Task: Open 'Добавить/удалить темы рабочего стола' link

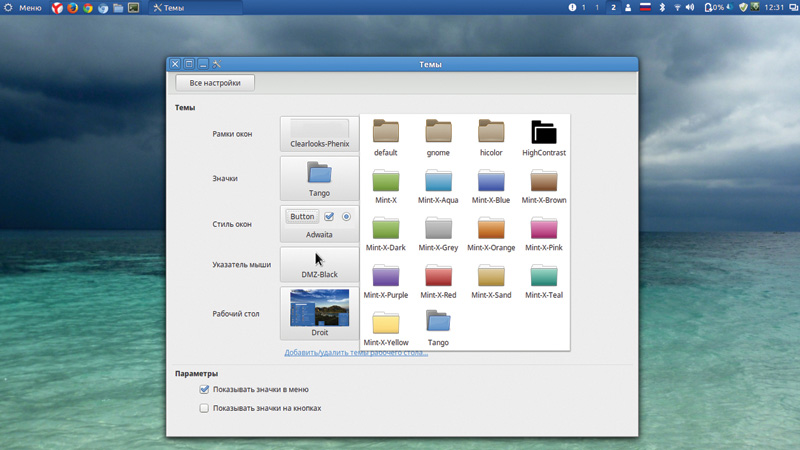Action: tap(356, 353)
